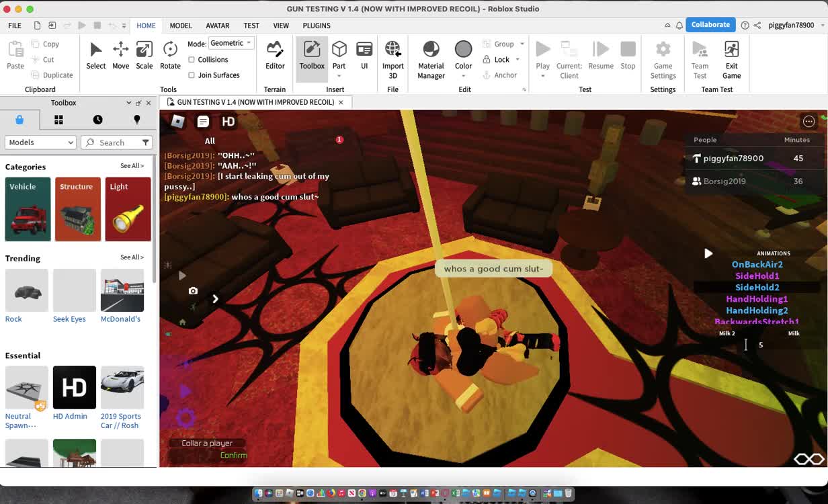Click the Import 3D icon
Screen dimensions: 828x504
(x=393, y=55)
